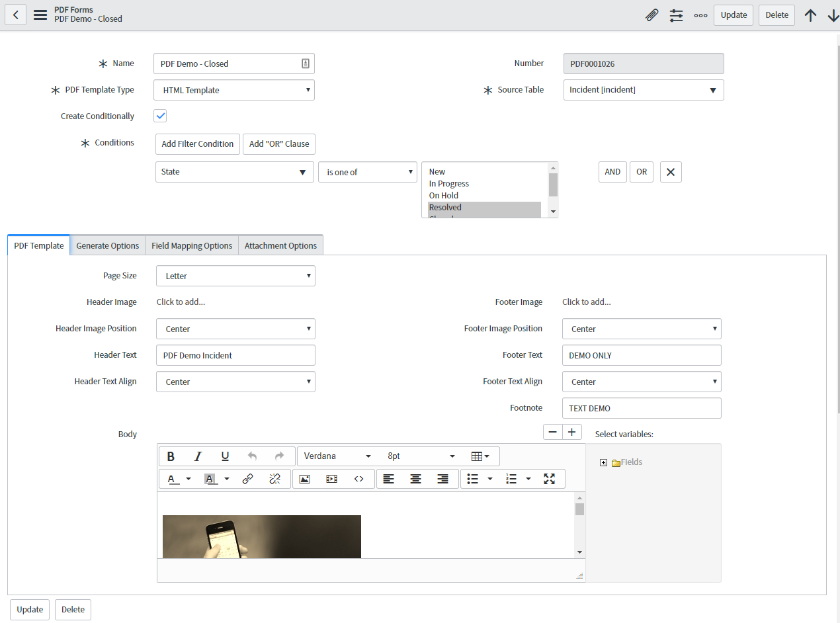Viewport: 840px width, 623px height.
Task: Open the source code view in the editor
Action: point(358,479)
